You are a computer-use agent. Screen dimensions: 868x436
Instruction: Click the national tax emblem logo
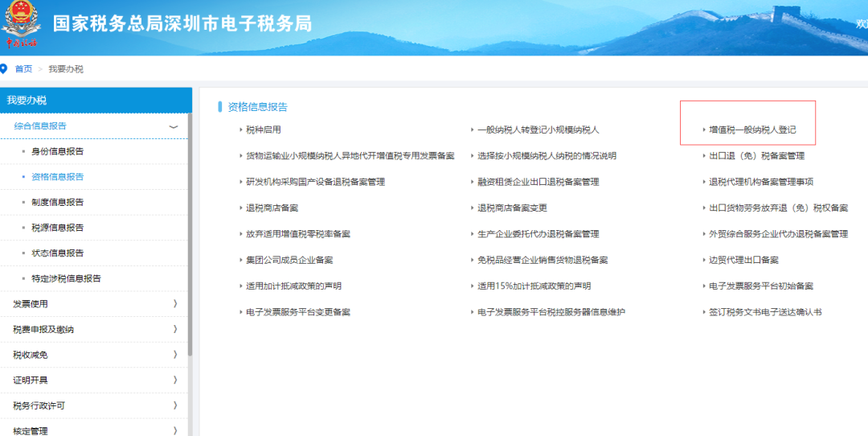[x=21, y=24]
